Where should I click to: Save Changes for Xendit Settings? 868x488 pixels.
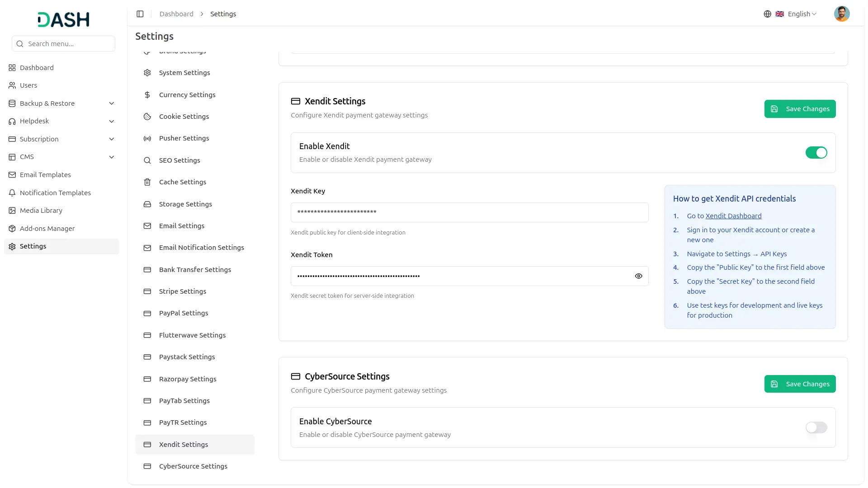[800, 109]
